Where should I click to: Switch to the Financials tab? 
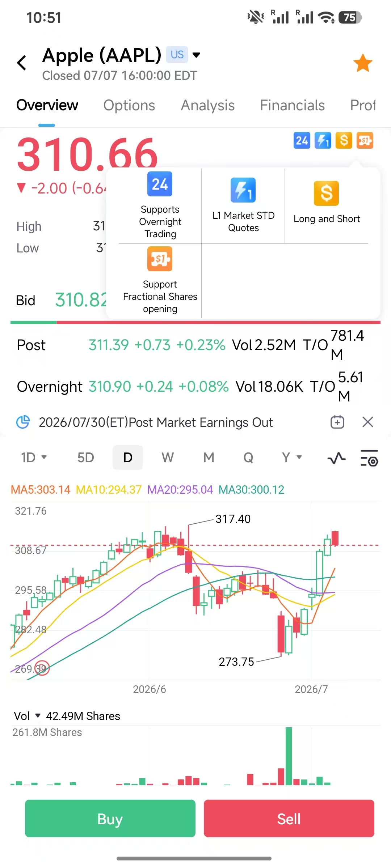click(x=293, y=105)
